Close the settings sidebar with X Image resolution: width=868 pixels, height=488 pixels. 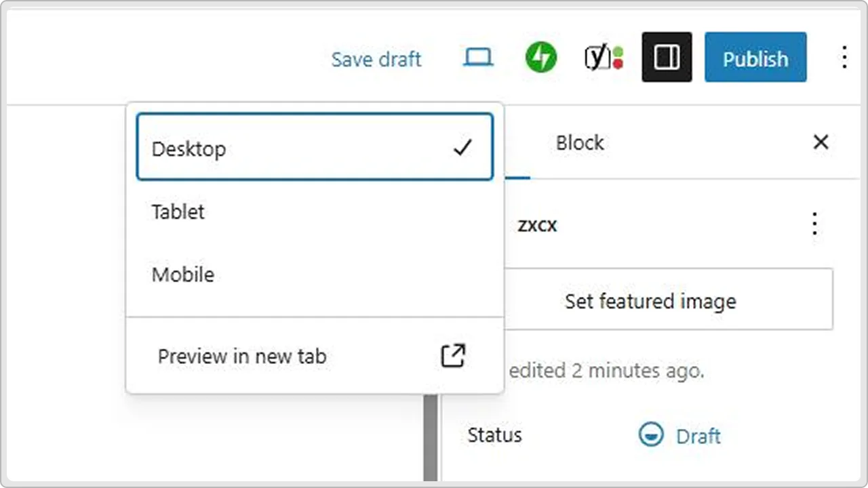click(x=821, y=142)
